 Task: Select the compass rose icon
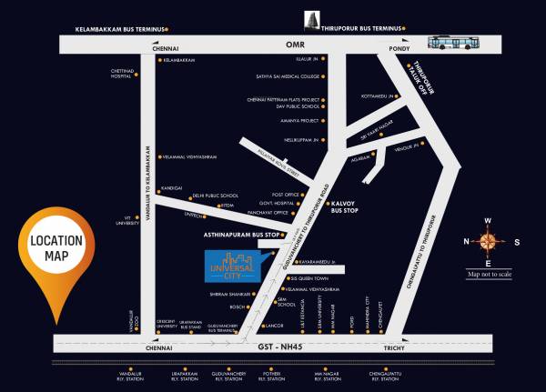pyautogui.click(x=490, y=242)
